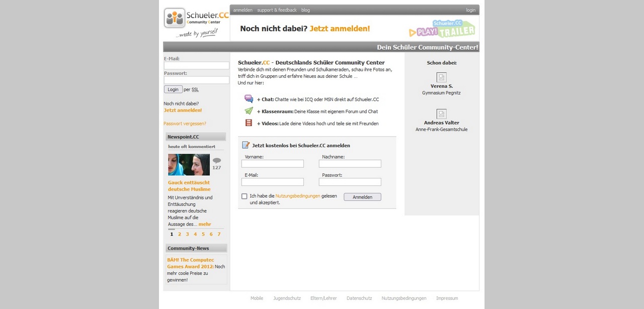Screen dimensions: 644x309
Task: Click the Jetzt anmelden! banner link
Action: point(340,29)
